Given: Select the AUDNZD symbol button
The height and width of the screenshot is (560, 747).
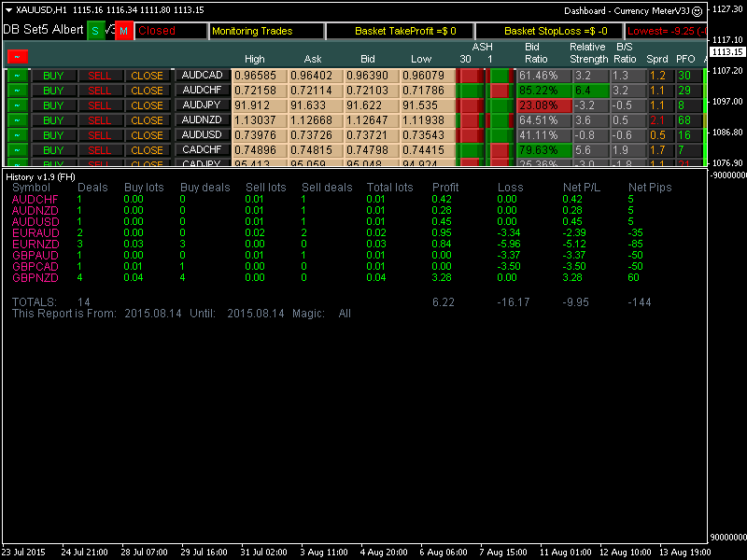Looking at the screenshot, I should coord(203,120).
